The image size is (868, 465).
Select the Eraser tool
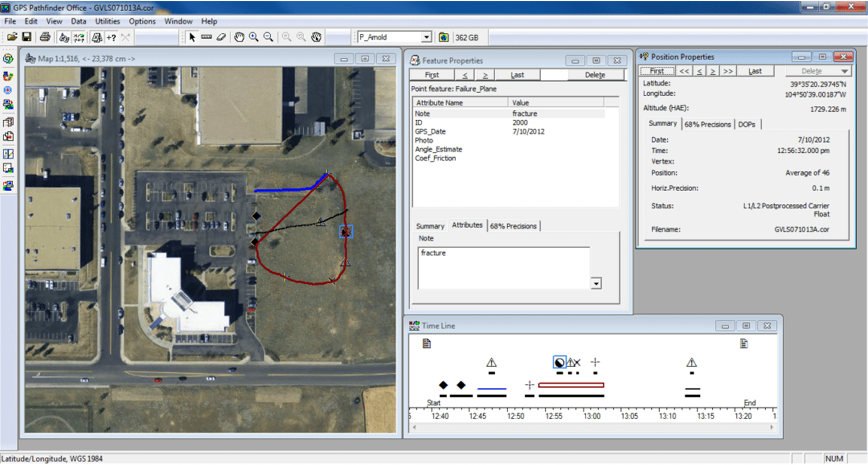221,38
